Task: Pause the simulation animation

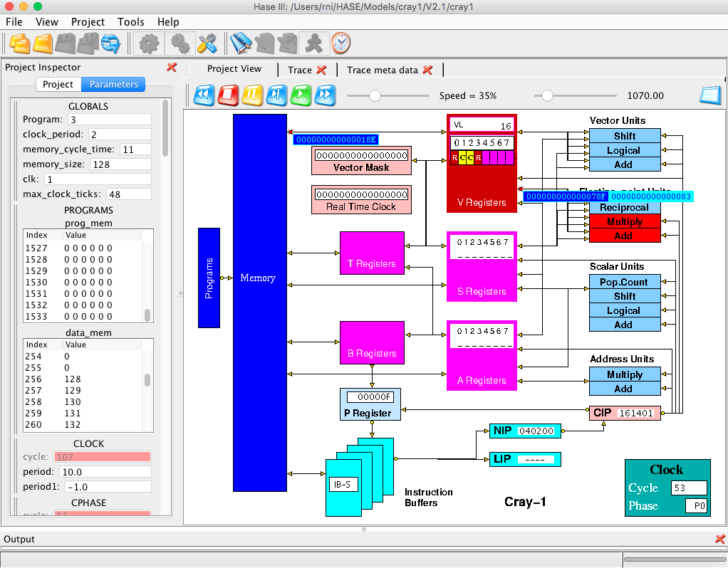Action: point(252,95)
